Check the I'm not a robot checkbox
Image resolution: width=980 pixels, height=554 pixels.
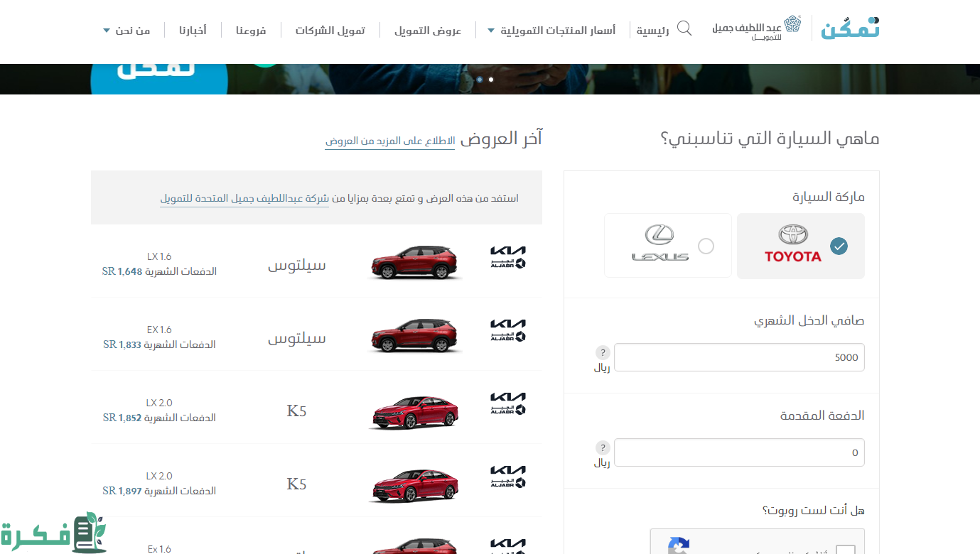[x=846, y=549]
